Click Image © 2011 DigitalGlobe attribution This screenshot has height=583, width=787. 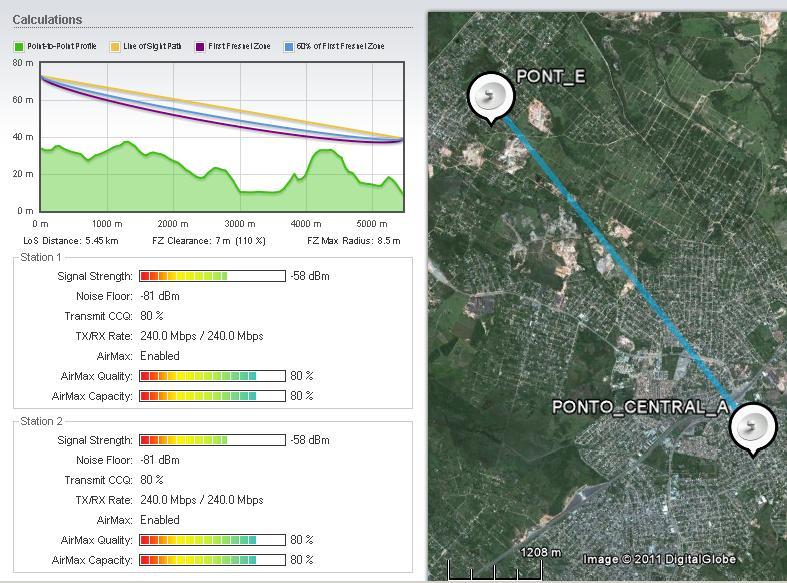point(660,559)
